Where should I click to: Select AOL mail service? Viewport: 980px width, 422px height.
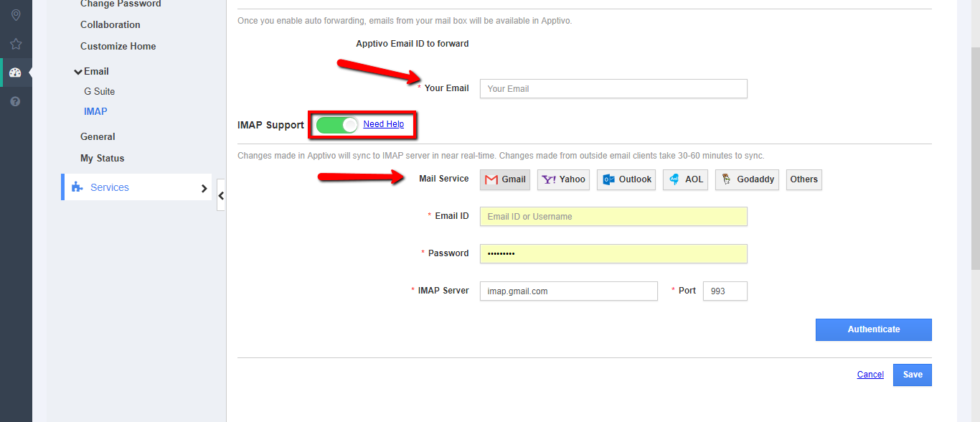pyautogui.click(x=686, y=179)
